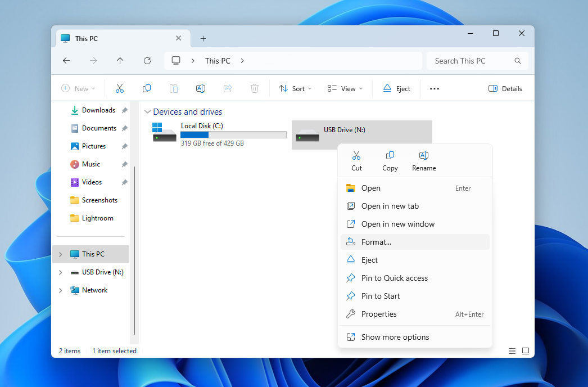588x387 pixels.
Task: Open Videos in the sidebar
Action: 92,182
